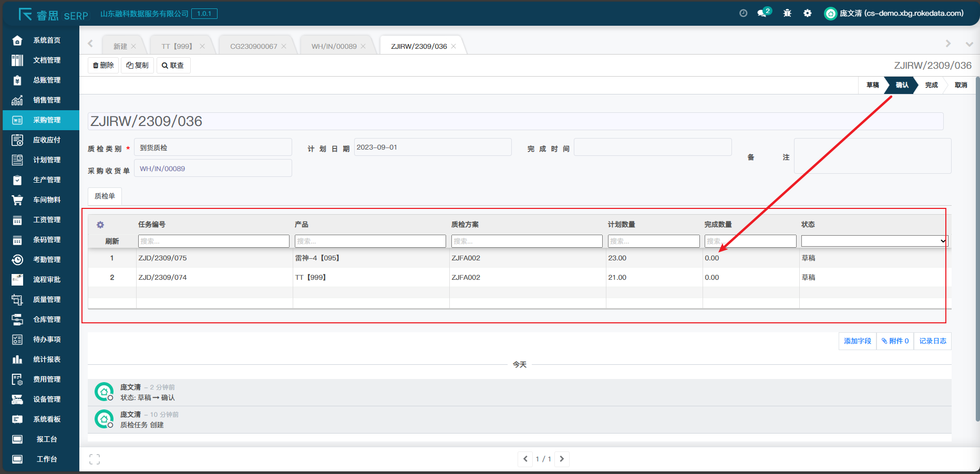
Task: Switch to the CG230900067 tab
Action: (x=253, y=46)
